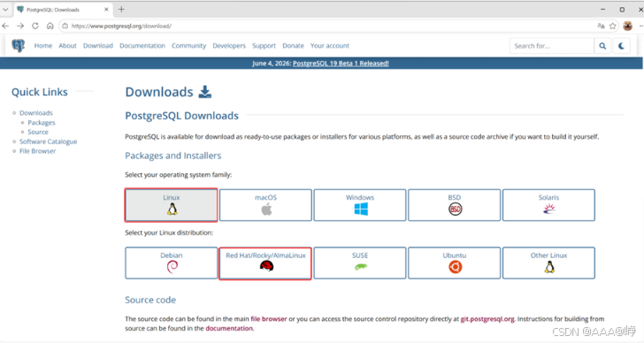644x343 pixels.
Task: Open the browser profile avatar
Action: (x=627, y=26)
